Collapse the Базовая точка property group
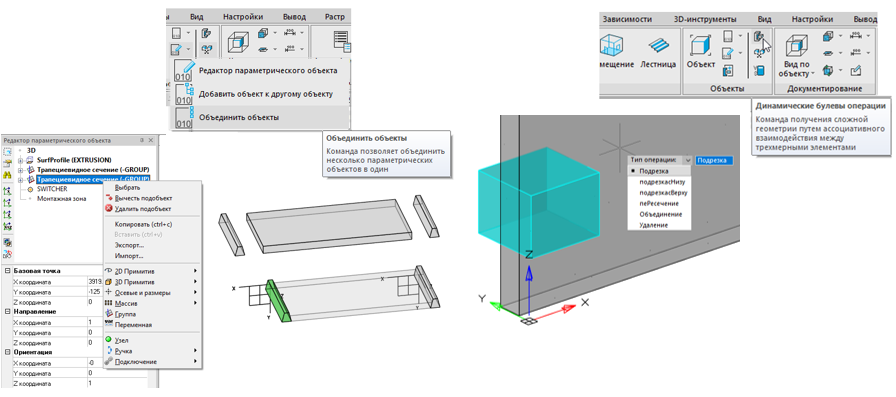This screenshot has height=397, width=896. click(x=7, y=271)
